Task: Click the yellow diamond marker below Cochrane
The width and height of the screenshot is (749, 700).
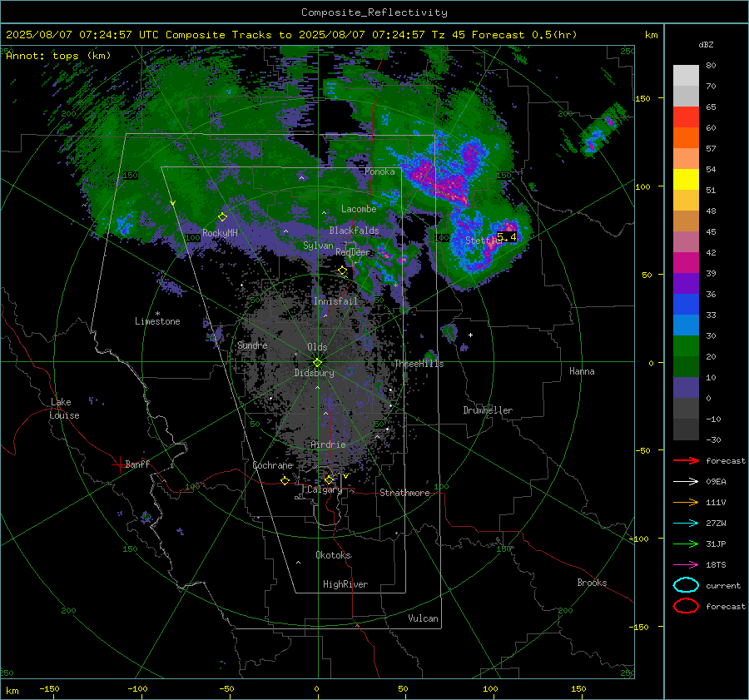Action: click(285, 480)
